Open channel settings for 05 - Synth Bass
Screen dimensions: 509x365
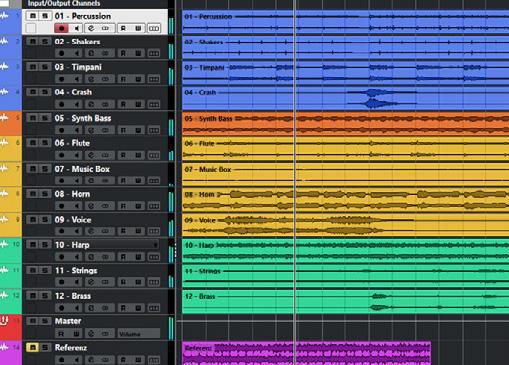pos(91,130)
